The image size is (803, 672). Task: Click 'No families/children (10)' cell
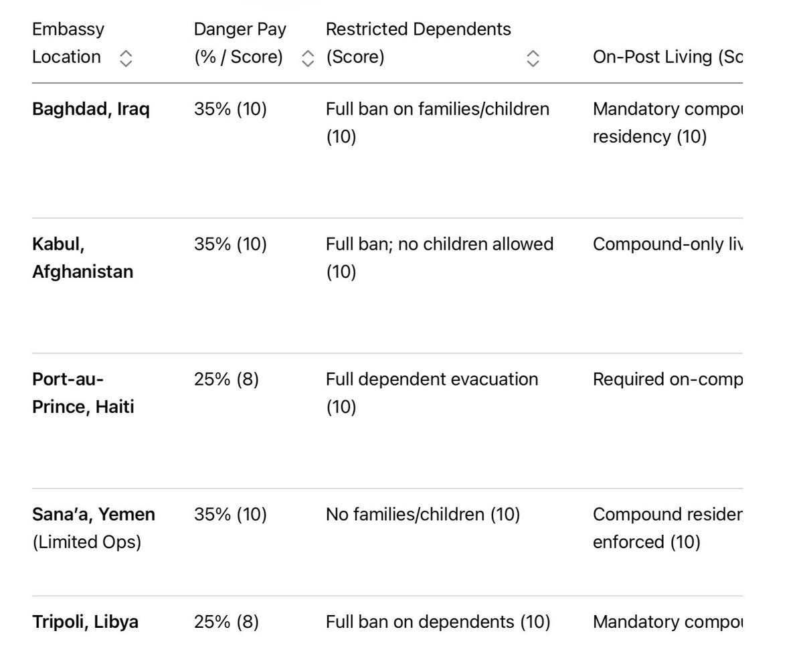tap(423, 515)
